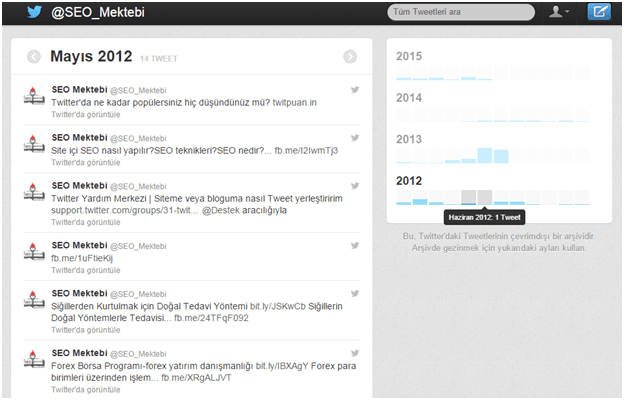Click the 2014 year label
624x400 pixels.
click(409, 98)
